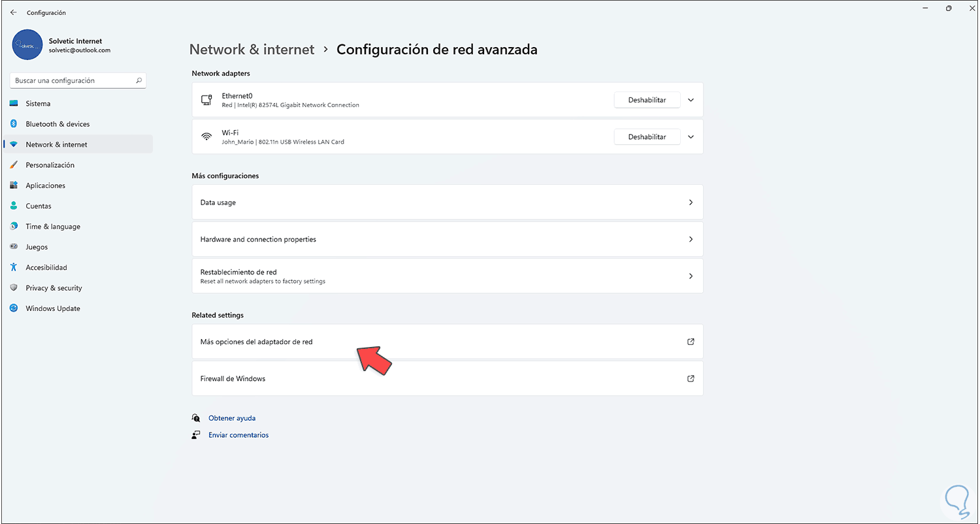Click the Ethernet0 adapter icon
Image resolution: width=980 pixels, height=524 pixels.
[x=206, y=100]
